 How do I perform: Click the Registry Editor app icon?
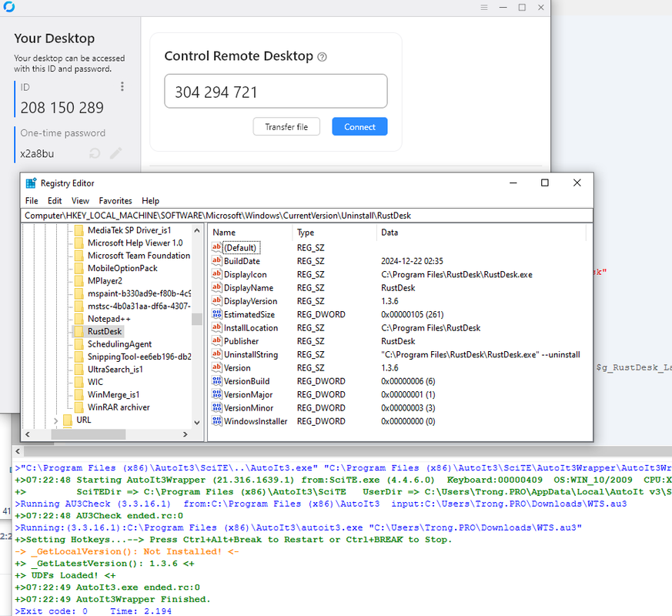[x=31, y=183]
